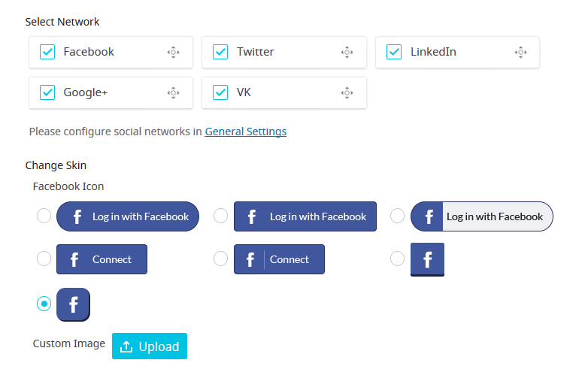The height and width of the screenshot is (366, 588).
Task: Click the move handle icon for LinkedIn
Action: 520,52
